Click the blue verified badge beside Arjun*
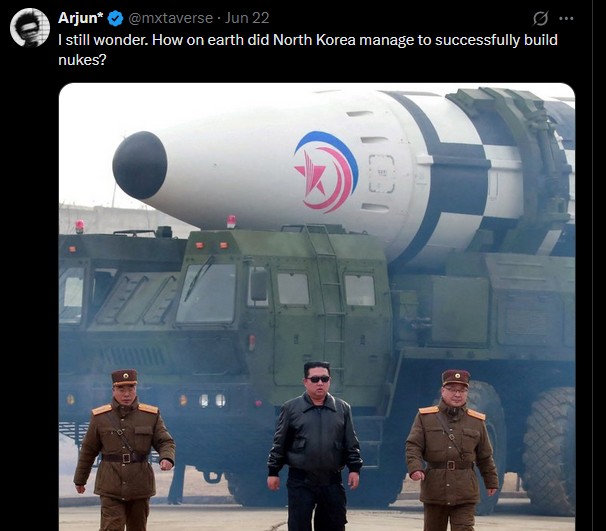 click(x=115, y=19)
